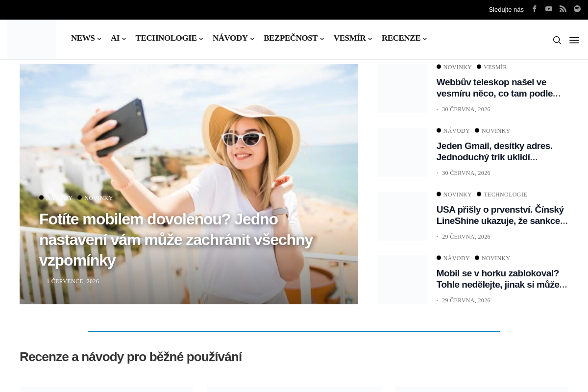Click the Recenze a návody pro běžné používání heading
Image resolution: width=588 pixels, height=392 pixels.
point(131,357)
